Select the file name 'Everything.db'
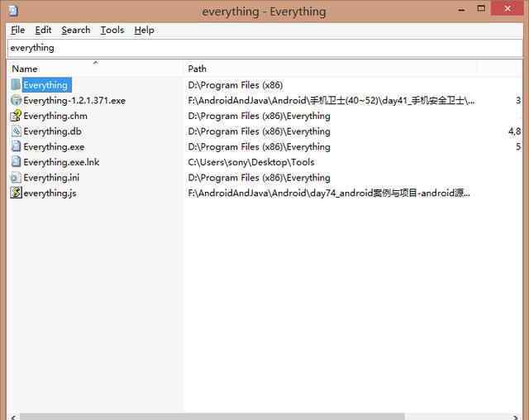The width and height of the screenshot is (529, 420). 52,131
